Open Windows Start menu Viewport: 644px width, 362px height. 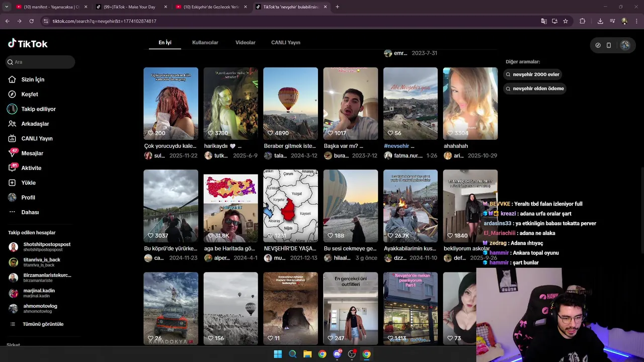pyautogui.click(x=278, y=354)
